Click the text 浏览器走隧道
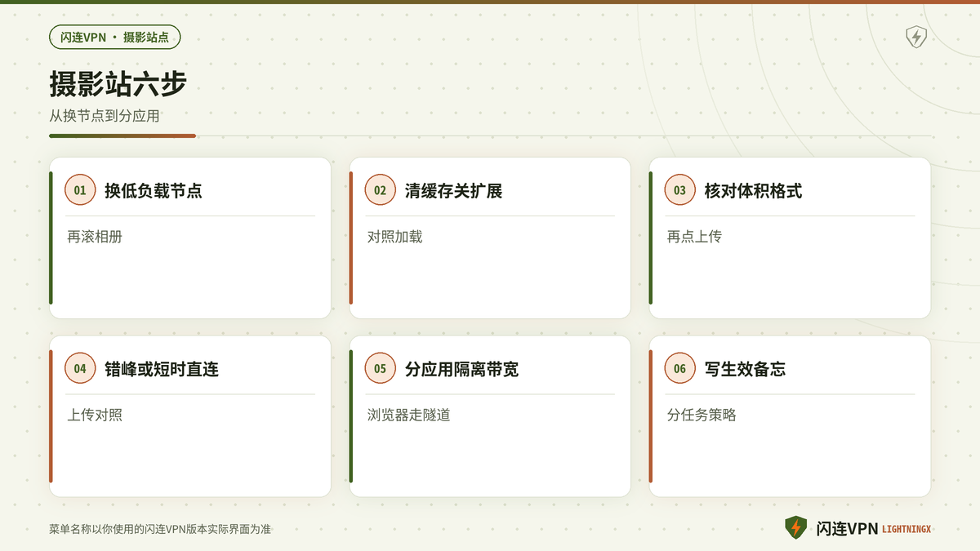Viewport: 980px width, 551px height. [x=408, y=415]
